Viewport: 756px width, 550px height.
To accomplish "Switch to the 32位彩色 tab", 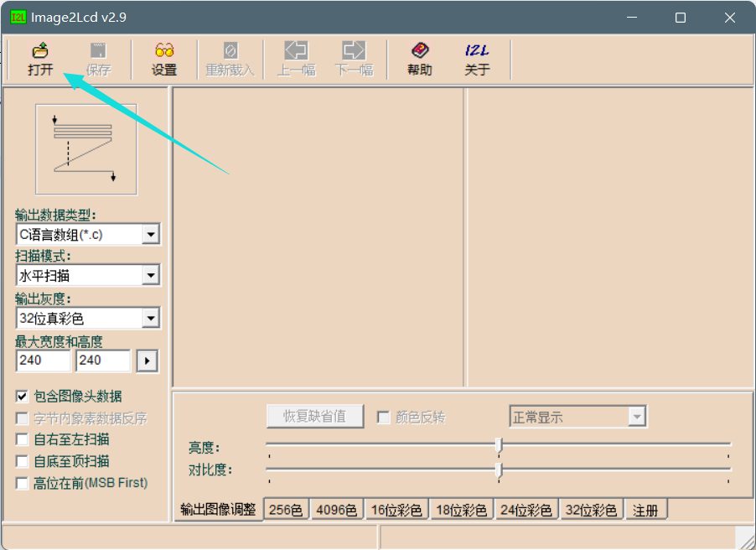I will [591, 510].
